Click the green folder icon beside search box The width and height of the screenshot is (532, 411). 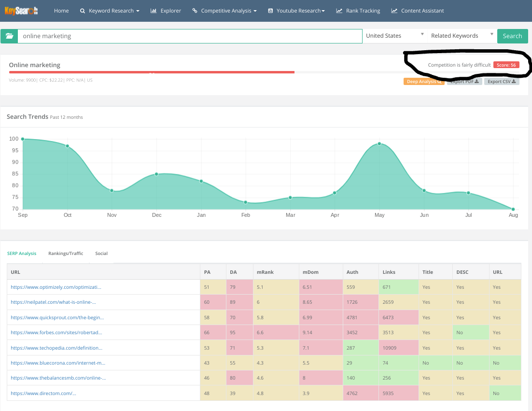[x=9, y=36]
